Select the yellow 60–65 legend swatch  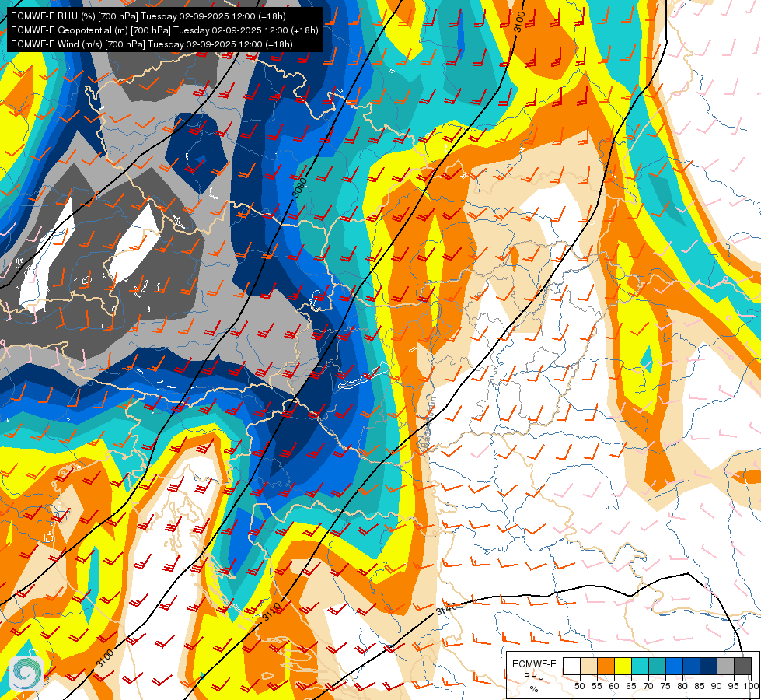pyautogui.click(x=623, y=666)
